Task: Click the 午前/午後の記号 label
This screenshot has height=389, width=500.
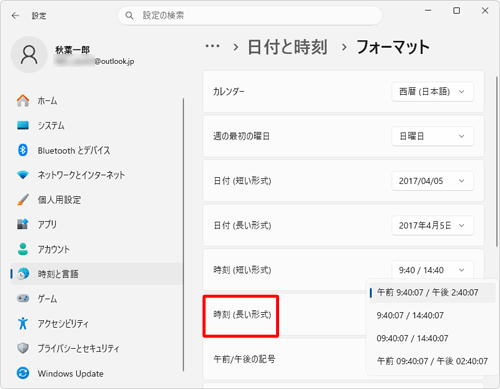Action: pyautogui.click(x=244, y=359)
